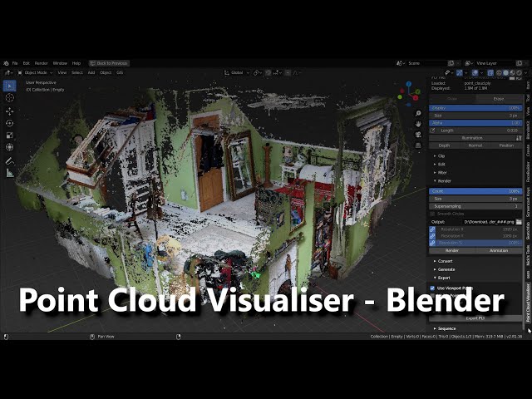Select the Select Box tool
Image resolution: width=532 pixels, height=399 pixels.
9,86
